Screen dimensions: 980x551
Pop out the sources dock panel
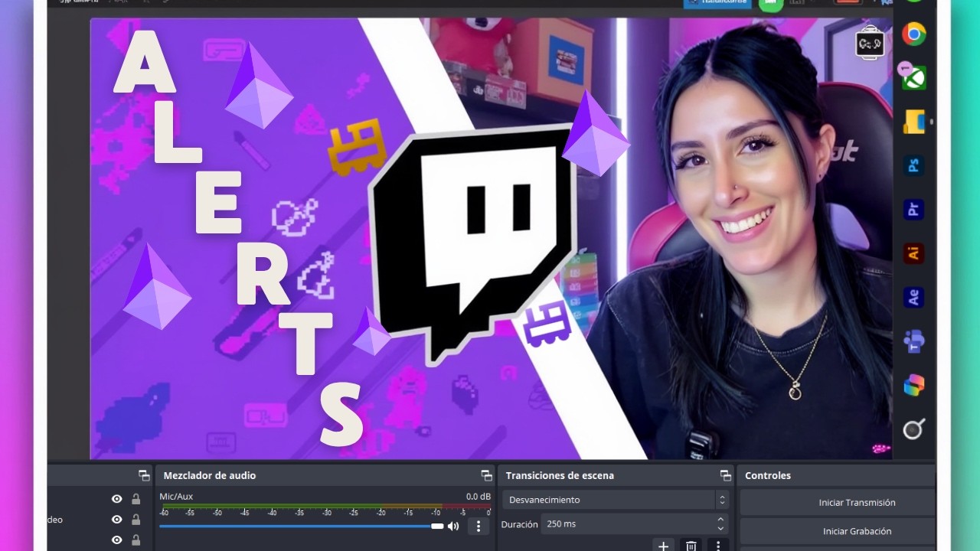point(144,475)
